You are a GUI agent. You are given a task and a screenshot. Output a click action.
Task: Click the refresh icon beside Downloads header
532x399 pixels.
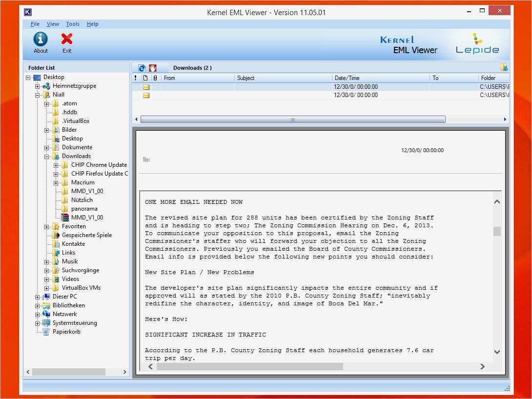coord(142,68)
